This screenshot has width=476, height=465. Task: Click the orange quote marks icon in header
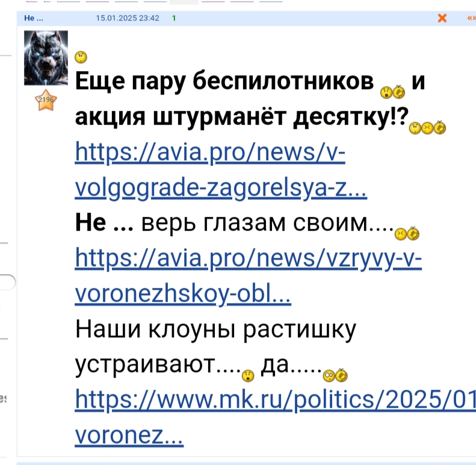coord(471,18)
